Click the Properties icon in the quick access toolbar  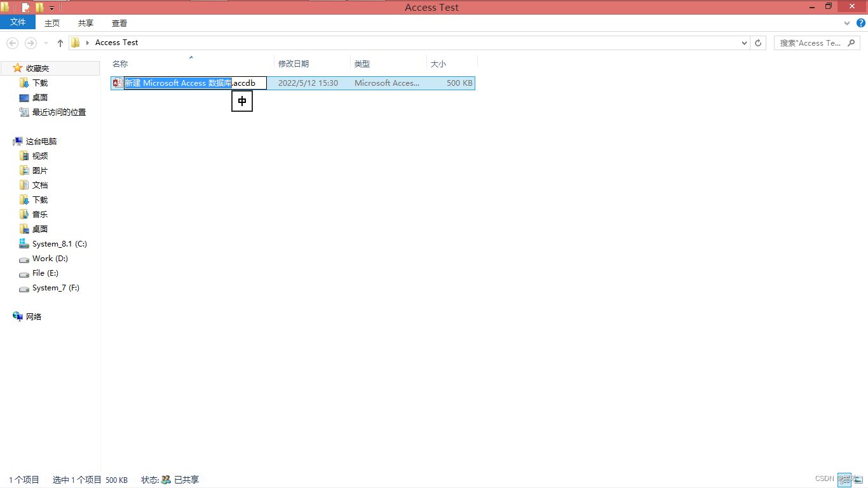tap(26, 8)
